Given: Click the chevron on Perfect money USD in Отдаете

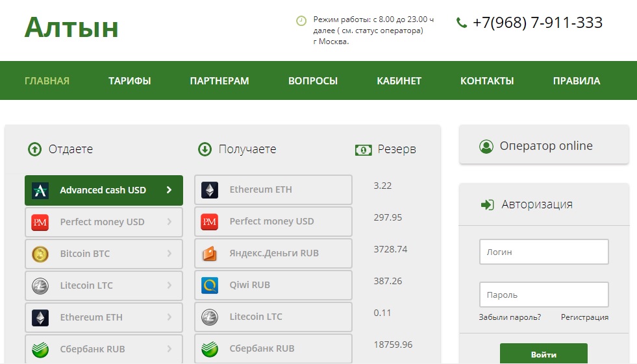Looking at the screenshot, I should pyautogui.click(x=169, y=221).
